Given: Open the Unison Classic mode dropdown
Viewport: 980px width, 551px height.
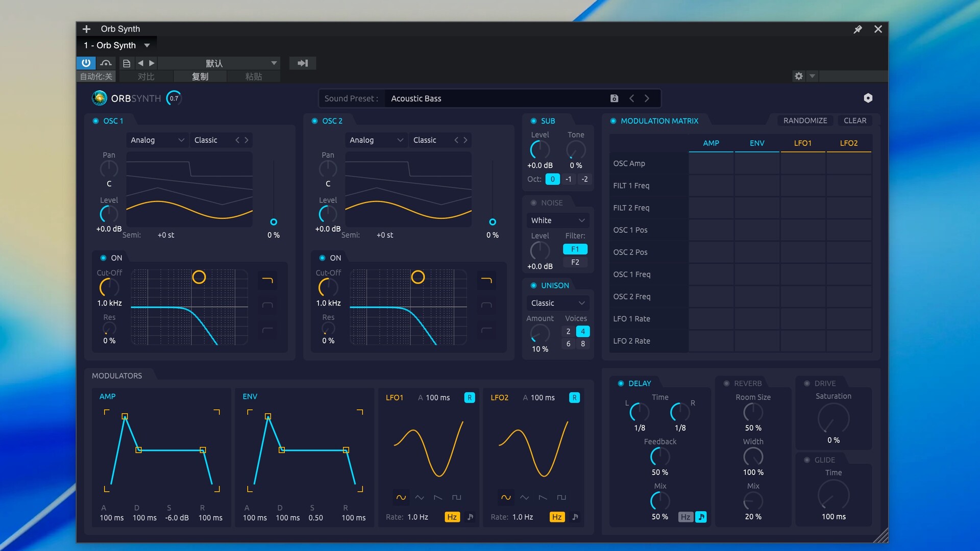Looking at the screenshot, I should [x=557, y=303].
